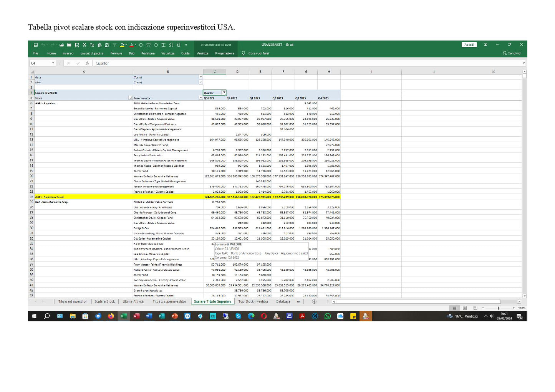Open the Stock field sort dropdown
555x392 pixels.
pyautogui.click(x=131, y=98)
